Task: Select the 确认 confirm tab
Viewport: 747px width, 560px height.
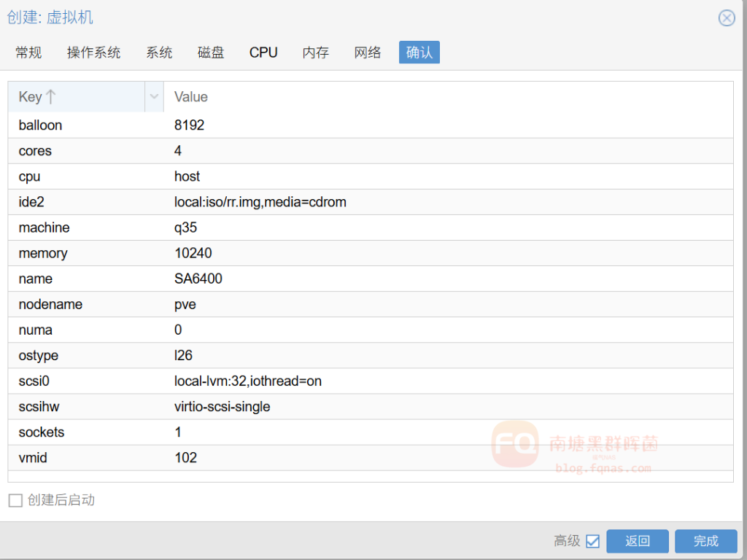Action: (419, 52)
